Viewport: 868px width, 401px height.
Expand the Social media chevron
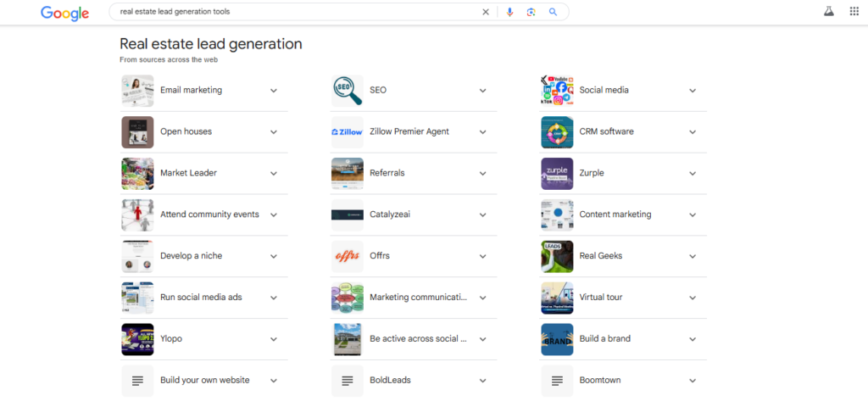coord(693,91)
